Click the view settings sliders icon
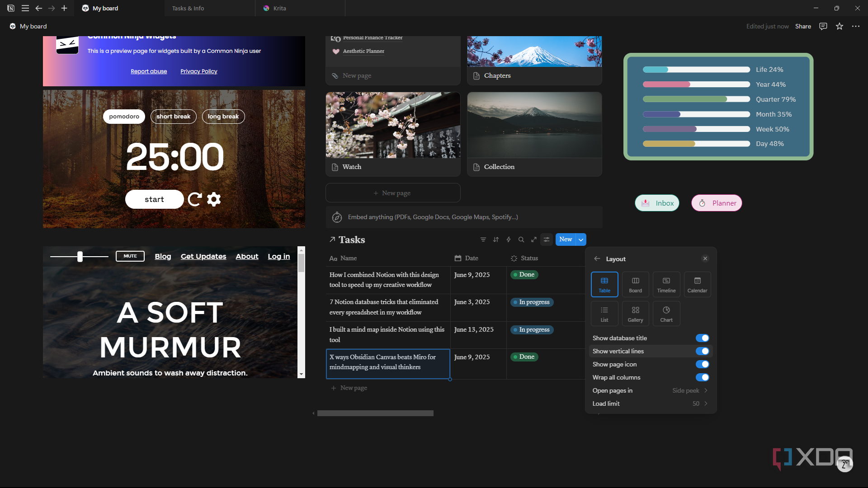This screenshot has width=868, height=488. [547, 239]
